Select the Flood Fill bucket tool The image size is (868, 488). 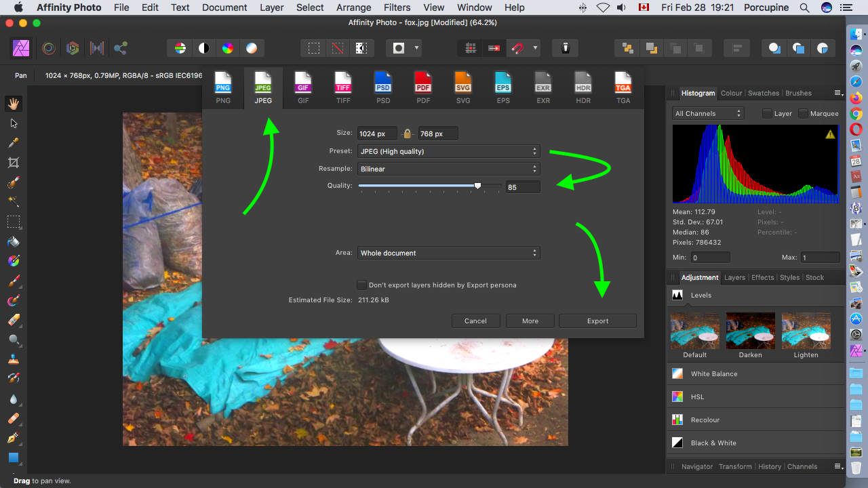coord(14,241)
